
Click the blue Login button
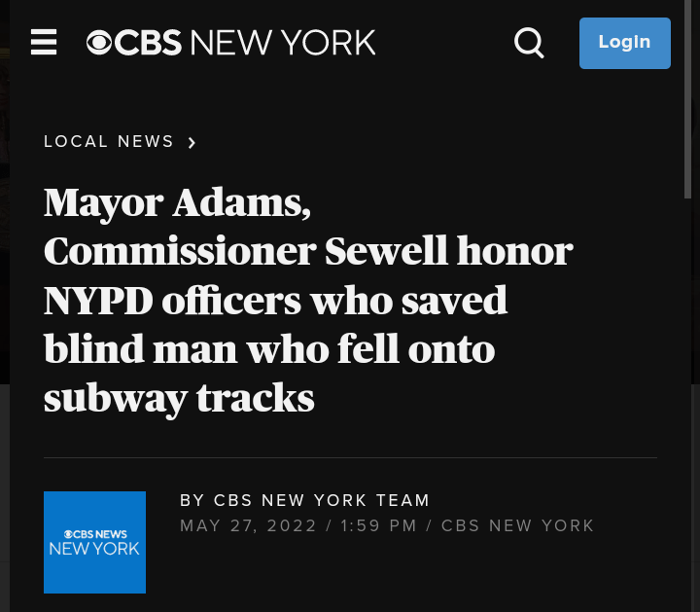(624, 43)
